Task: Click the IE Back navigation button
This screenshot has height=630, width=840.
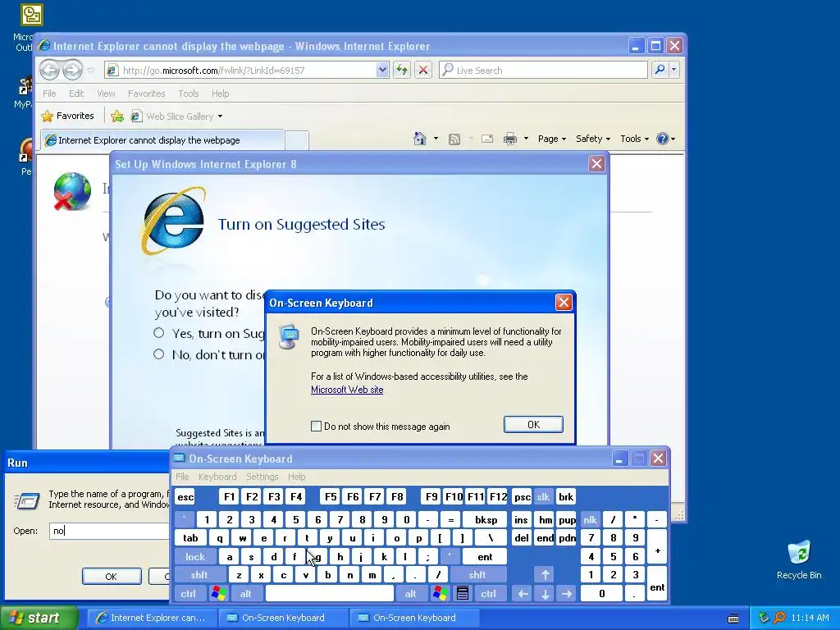Action: 49,70
